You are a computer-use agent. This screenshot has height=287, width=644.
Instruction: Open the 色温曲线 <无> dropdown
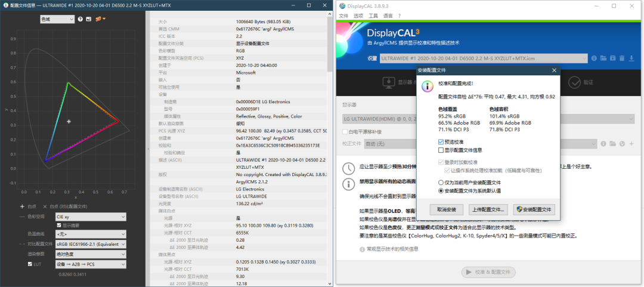coord(91,234)
